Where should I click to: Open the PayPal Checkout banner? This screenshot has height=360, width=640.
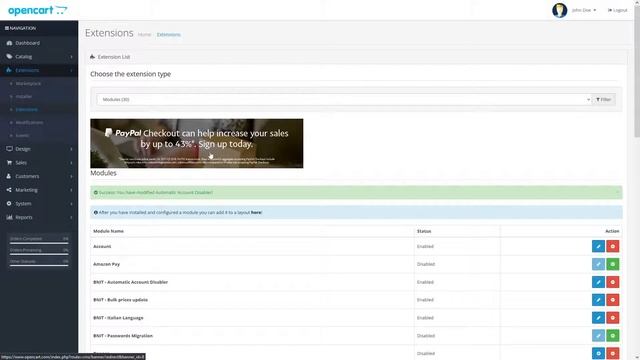(x=197, y=143)
